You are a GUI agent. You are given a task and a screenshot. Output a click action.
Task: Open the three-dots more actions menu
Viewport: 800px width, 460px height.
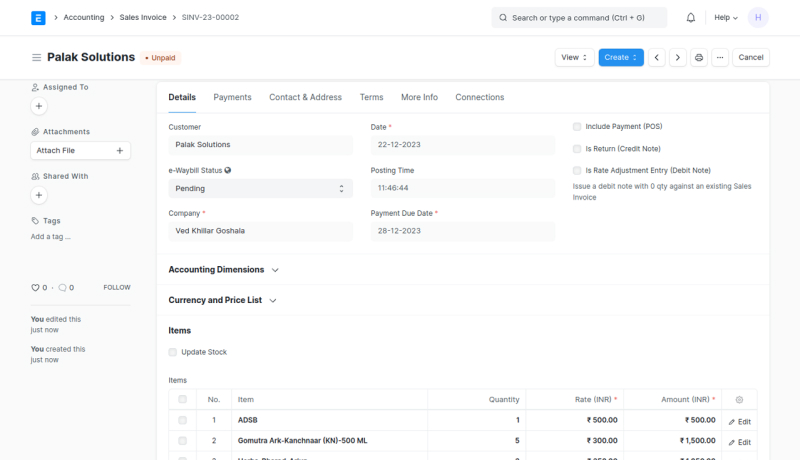720,58
